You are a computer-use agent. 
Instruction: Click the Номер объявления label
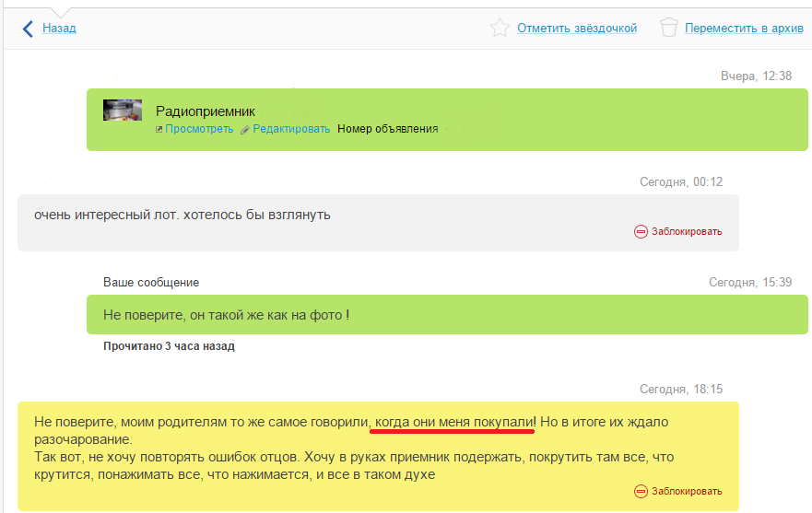387,129
